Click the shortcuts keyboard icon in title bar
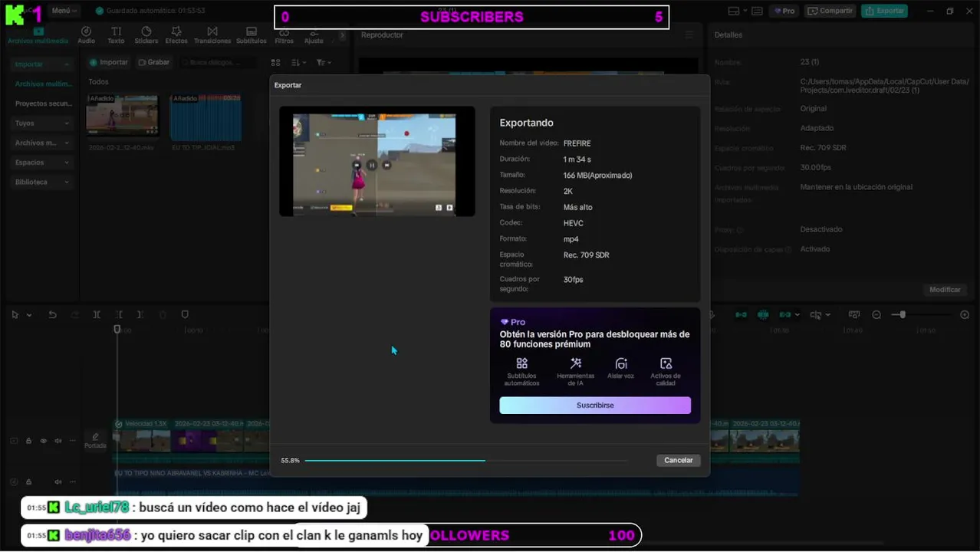 758,11
